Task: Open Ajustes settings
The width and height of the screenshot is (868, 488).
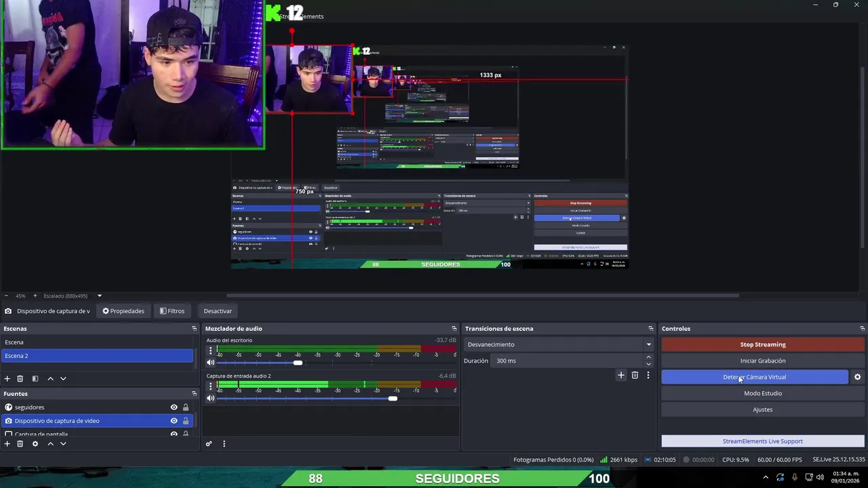Action: pos(763,409)
